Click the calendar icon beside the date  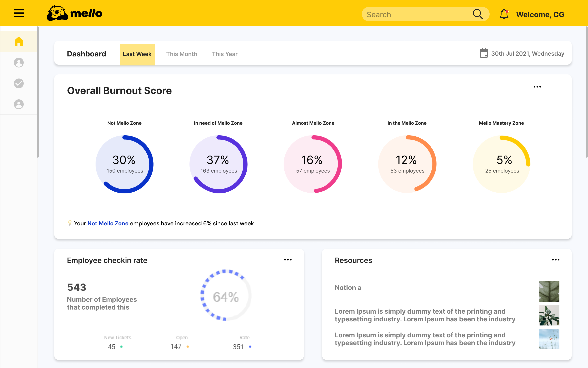point(484,53)
